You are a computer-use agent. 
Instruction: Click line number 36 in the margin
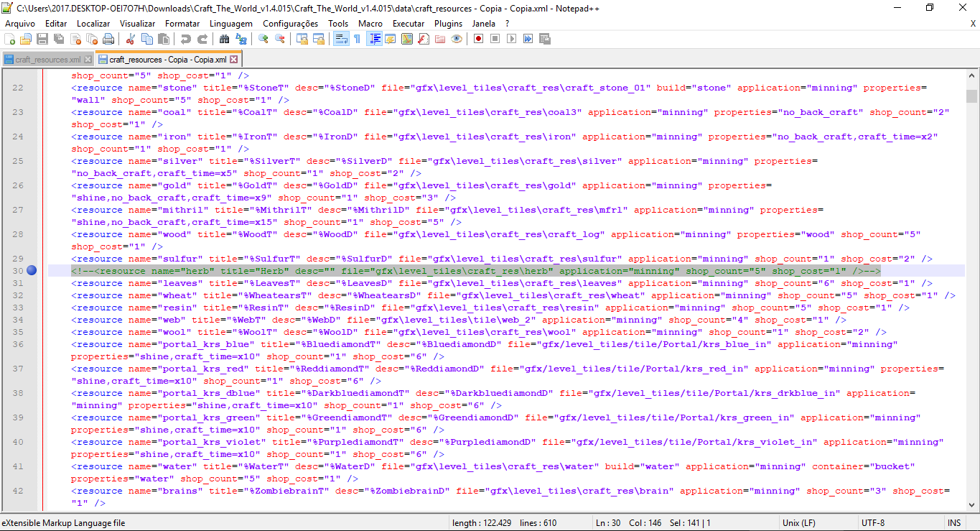pos(18,344)
